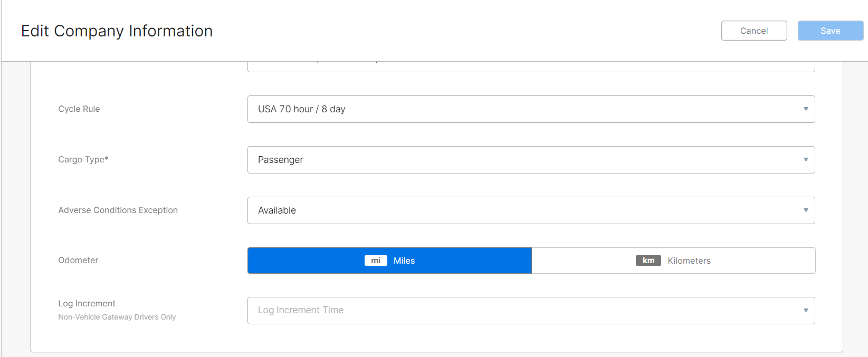868x357 pixels.
Task: Open the Log Increment Time dropdown
Action: point(530,311)
